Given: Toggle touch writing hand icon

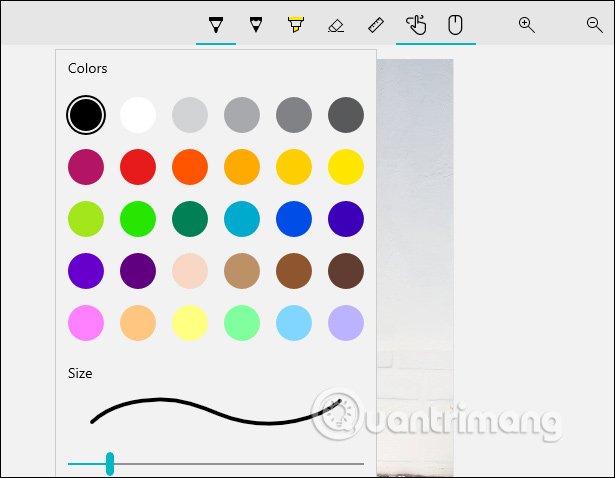Looking at the screenshot, I should 416,24.
